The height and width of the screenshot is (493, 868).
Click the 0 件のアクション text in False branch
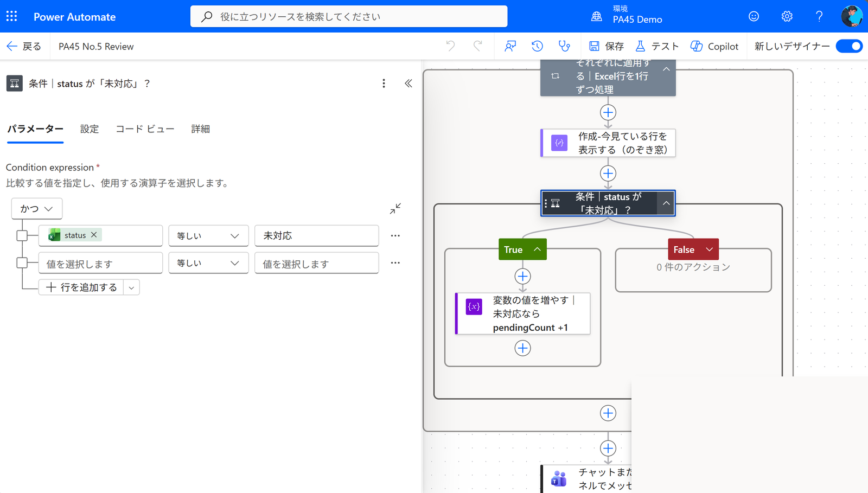click(x=693, y=267)
